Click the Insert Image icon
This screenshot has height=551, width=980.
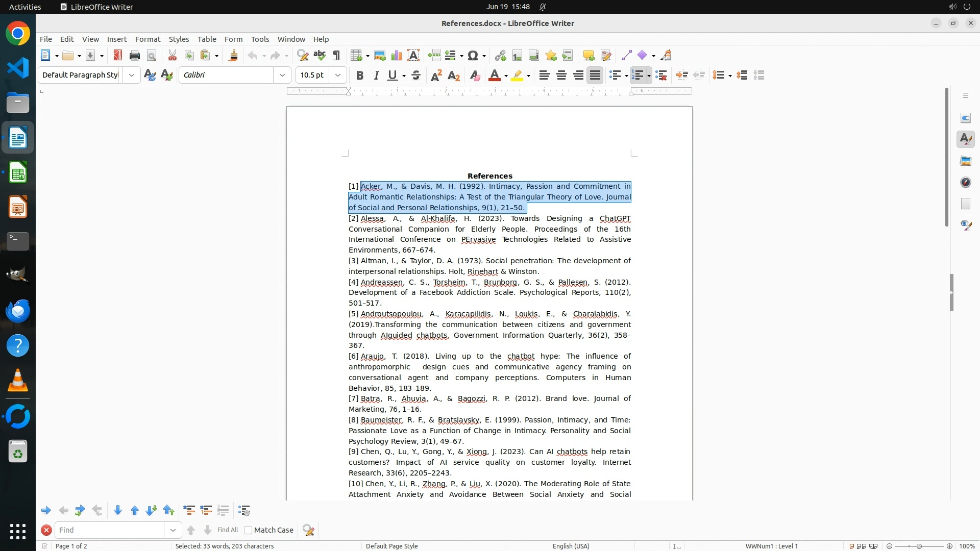tap(380, 56)
